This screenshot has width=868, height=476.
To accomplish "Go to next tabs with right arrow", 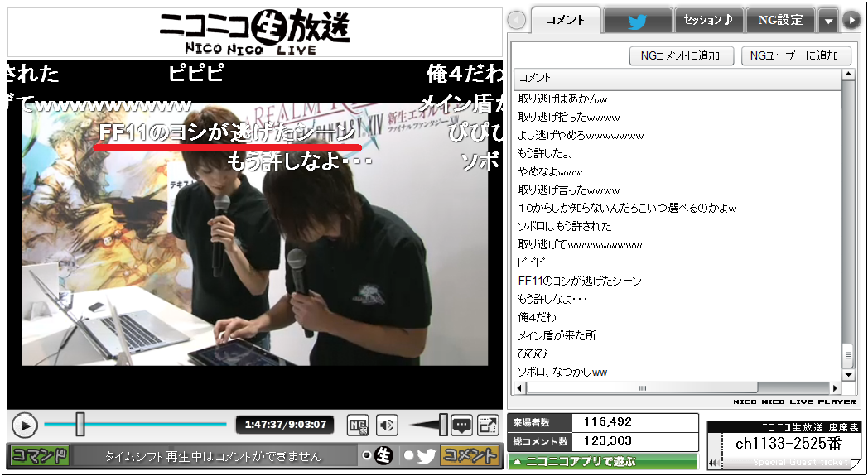I will coord(851,21).
